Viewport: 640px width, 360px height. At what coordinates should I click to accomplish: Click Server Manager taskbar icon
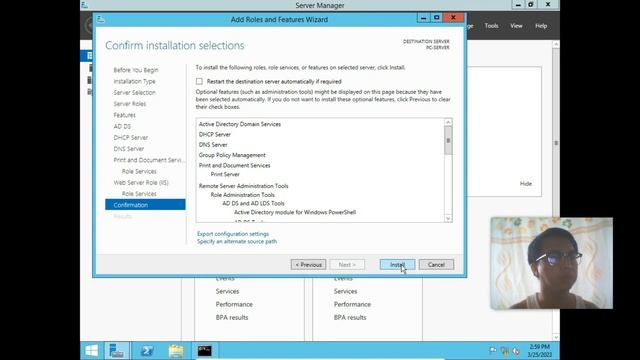(117, 351)
